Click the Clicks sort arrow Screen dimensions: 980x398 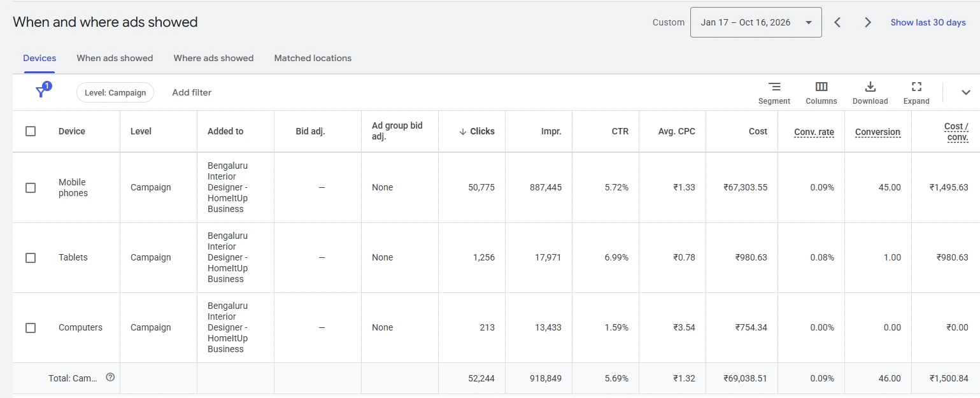[x=463, y=131]
